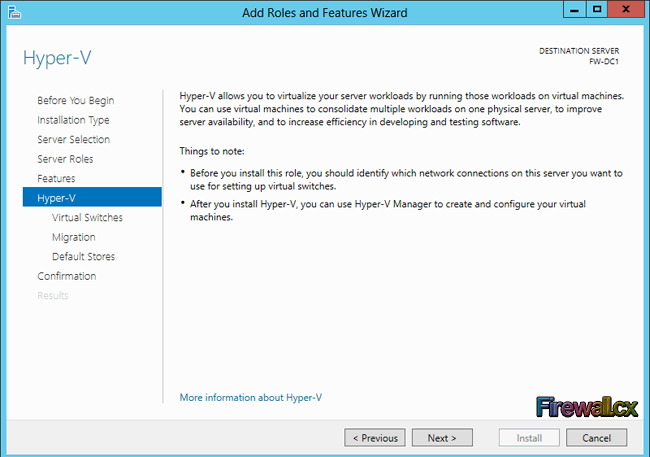
Task: Click the 'Things to note:' text
Action: 212,151
